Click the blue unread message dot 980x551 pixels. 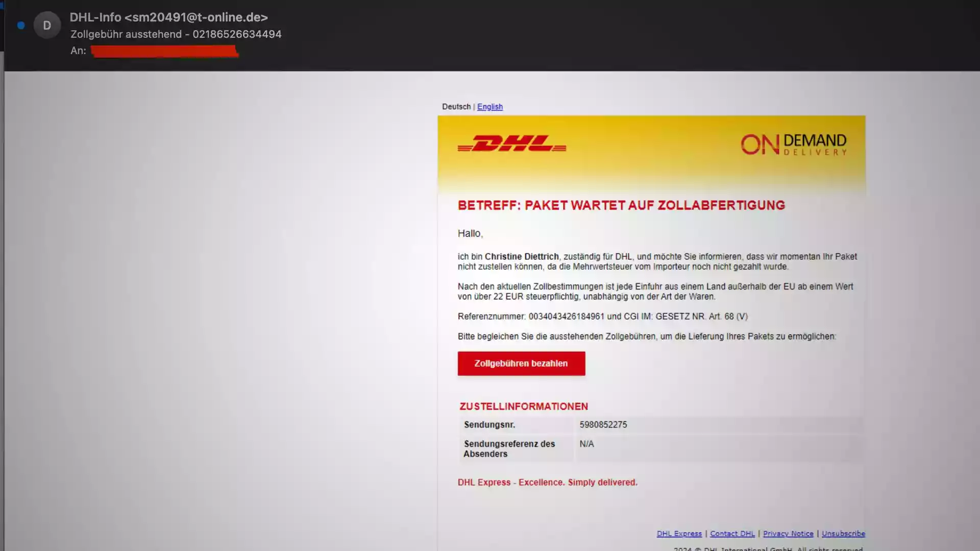point(21,25)
